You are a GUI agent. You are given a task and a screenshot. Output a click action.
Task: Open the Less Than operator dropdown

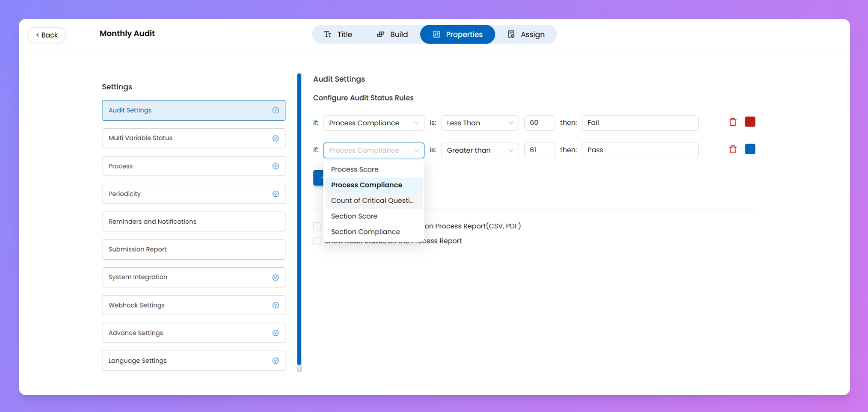(479, 123)
